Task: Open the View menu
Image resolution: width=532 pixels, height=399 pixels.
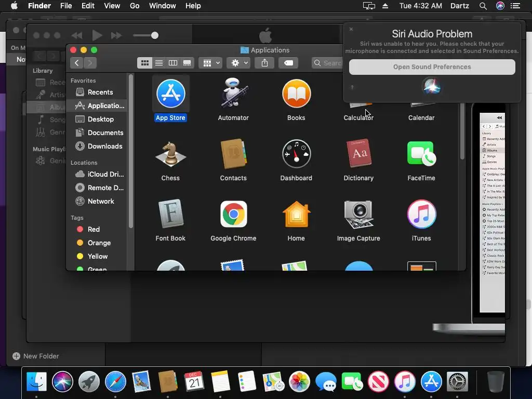Action: [112, 6]
